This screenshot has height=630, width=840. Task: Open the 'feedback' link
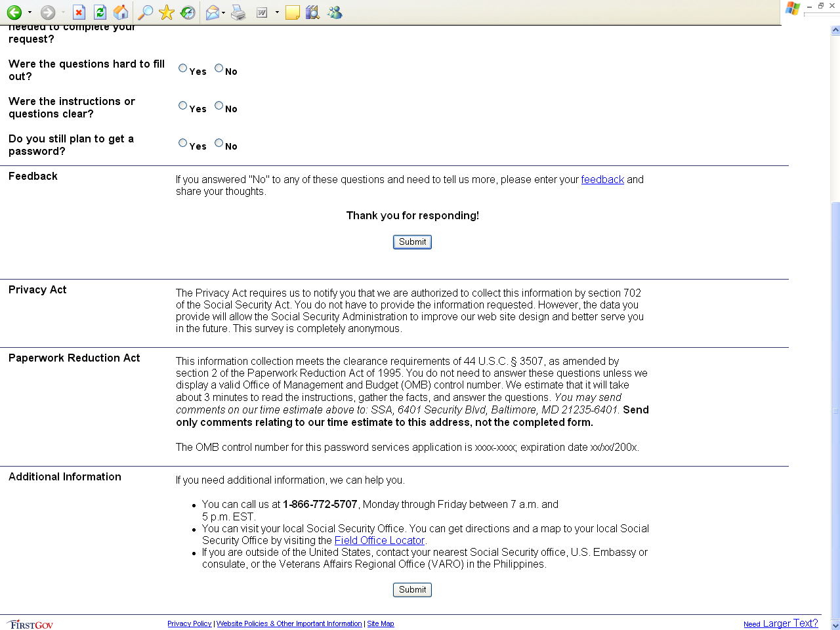click(x=602, y=180)
